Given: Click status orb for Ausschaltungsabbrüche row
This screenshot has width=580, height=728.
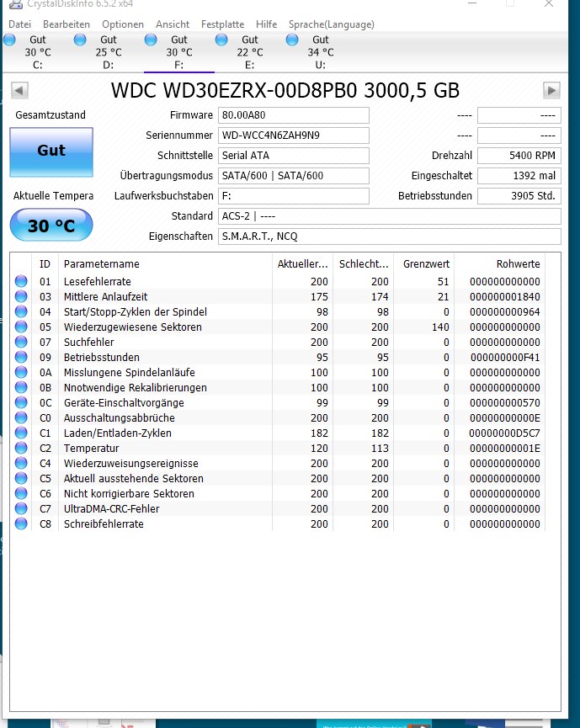Looking at the screenshot, I should [21, 417].
